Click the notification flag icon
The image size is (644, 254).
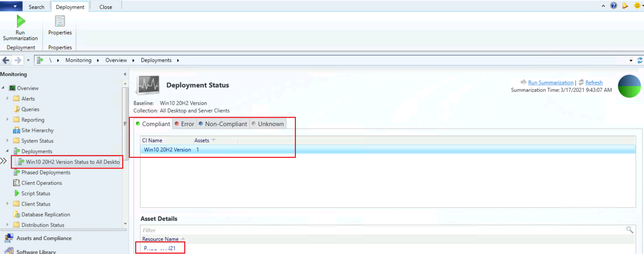click(x=625, y=6)
